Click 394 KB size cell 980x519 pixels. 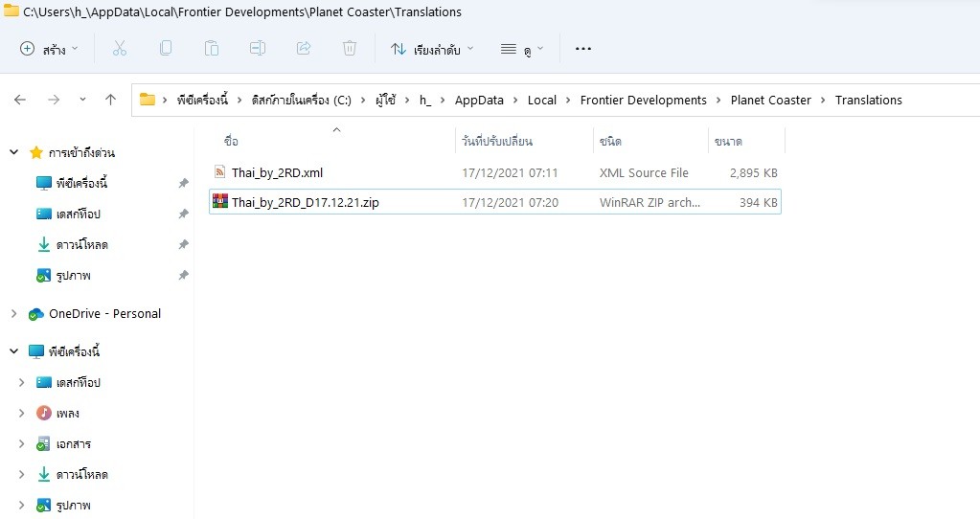[x=758, y=202]
